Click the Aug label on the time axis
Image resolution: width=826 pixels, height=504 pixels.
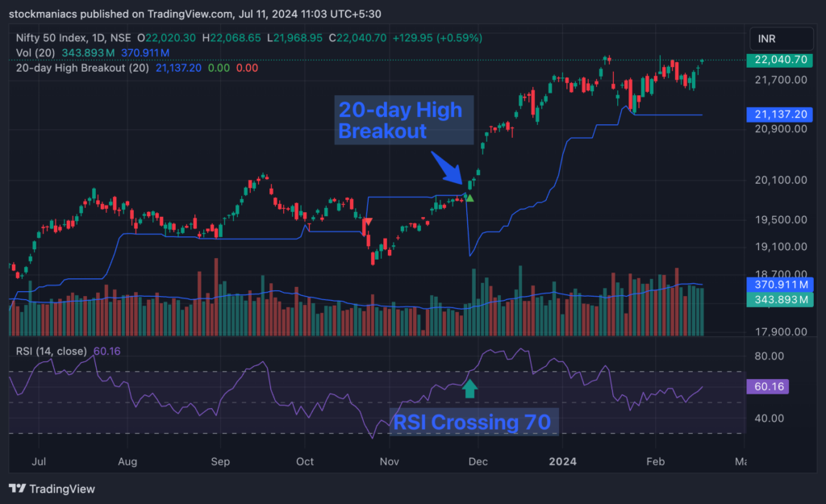click(127, 462)
